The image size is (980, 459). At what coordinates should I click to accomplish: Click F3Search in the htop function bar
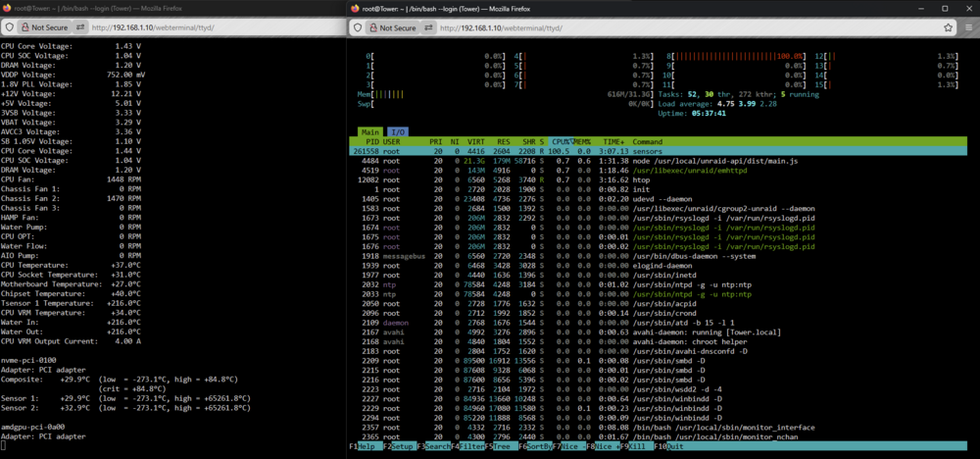click(434, 446)
